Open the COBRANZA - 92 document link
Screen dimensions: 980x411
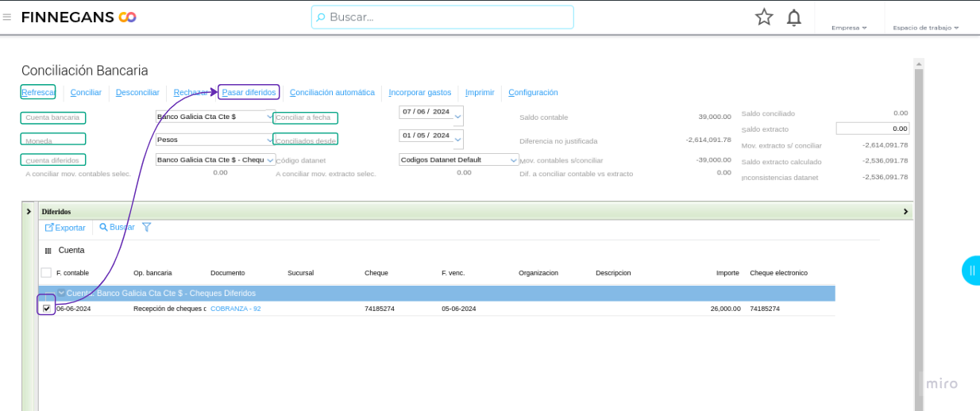click(x=235, y=309)
